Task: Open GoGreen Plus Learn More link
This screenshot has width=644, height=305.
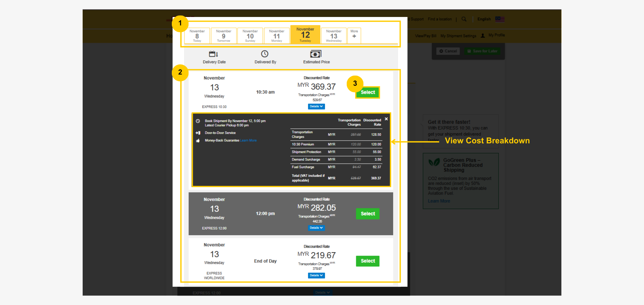Action: [439, 201]
